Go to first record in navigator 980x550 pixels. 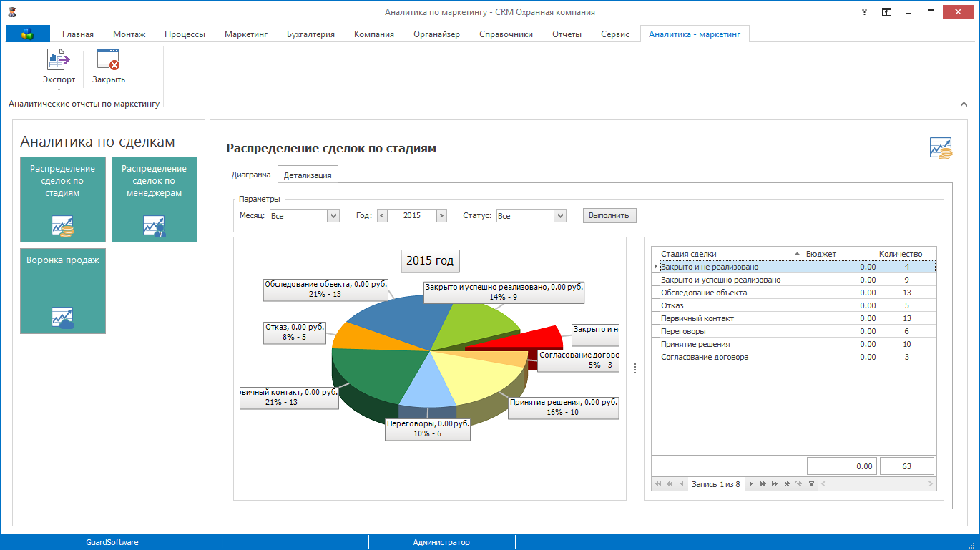(658, 484)
